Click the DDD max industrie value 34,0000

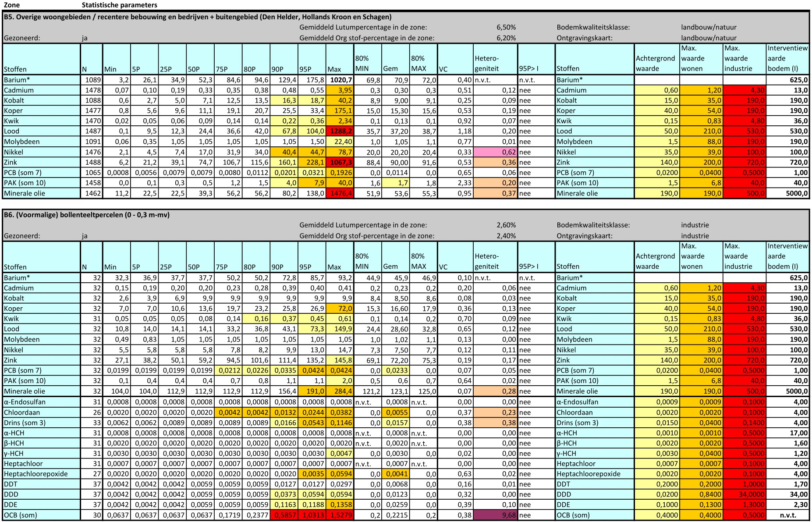(x=745, y=494)
